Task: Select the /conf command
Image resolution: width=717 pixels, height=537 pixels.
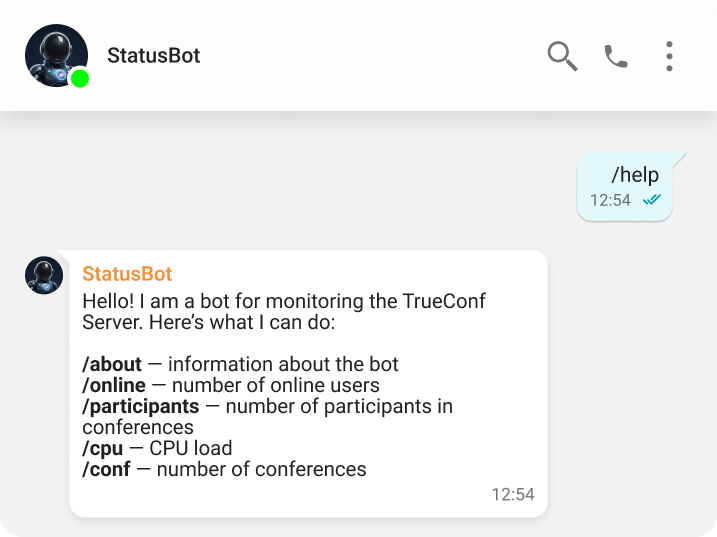Action: click(x=106, y=469)
